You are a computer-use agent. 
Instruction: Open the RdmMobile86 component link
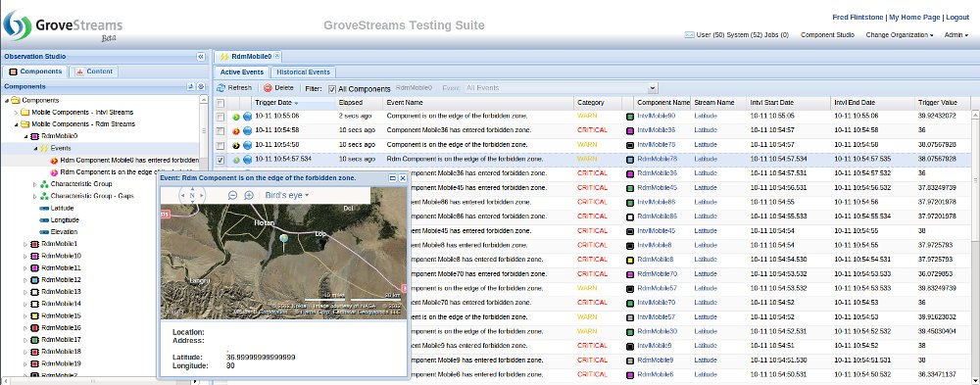(658, 217)
